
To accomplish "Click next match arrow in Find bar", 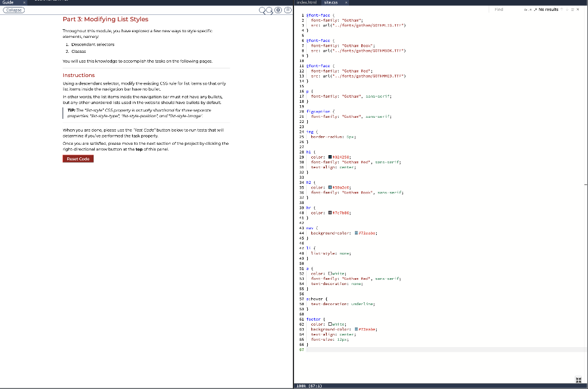I will point(567,10).
